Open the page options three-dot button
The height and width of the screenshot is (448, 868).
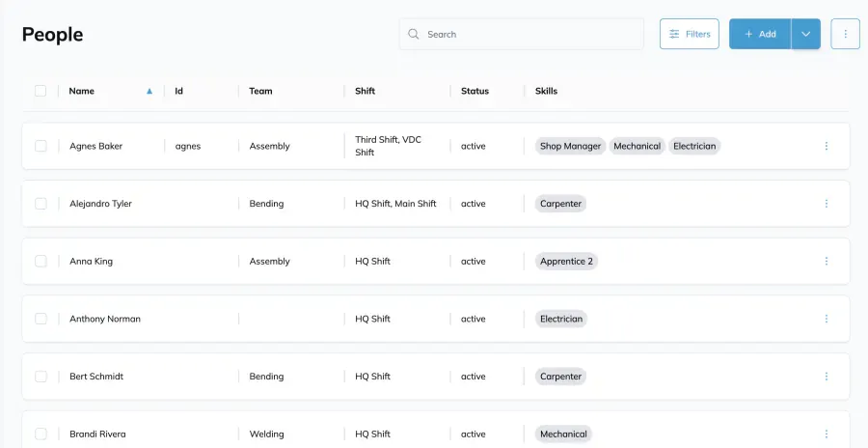845,34
